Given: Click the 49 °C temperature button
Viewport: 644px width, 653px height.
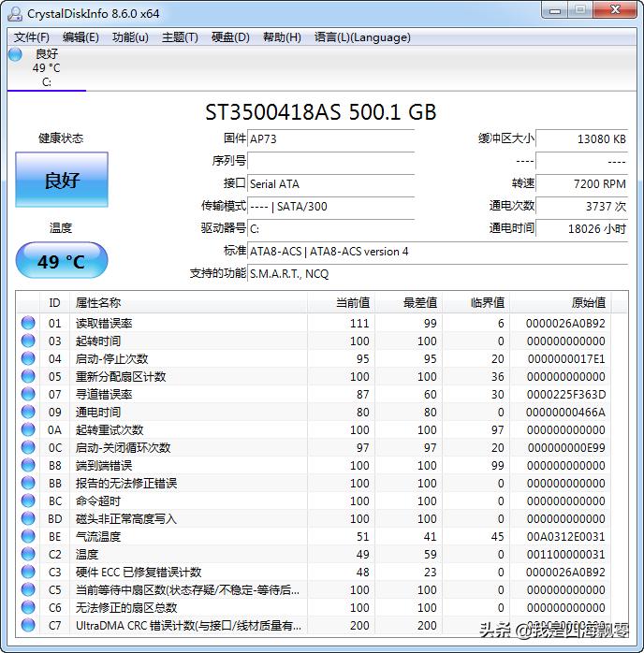Looking at the screenshot, I should (x=62, y=260).
